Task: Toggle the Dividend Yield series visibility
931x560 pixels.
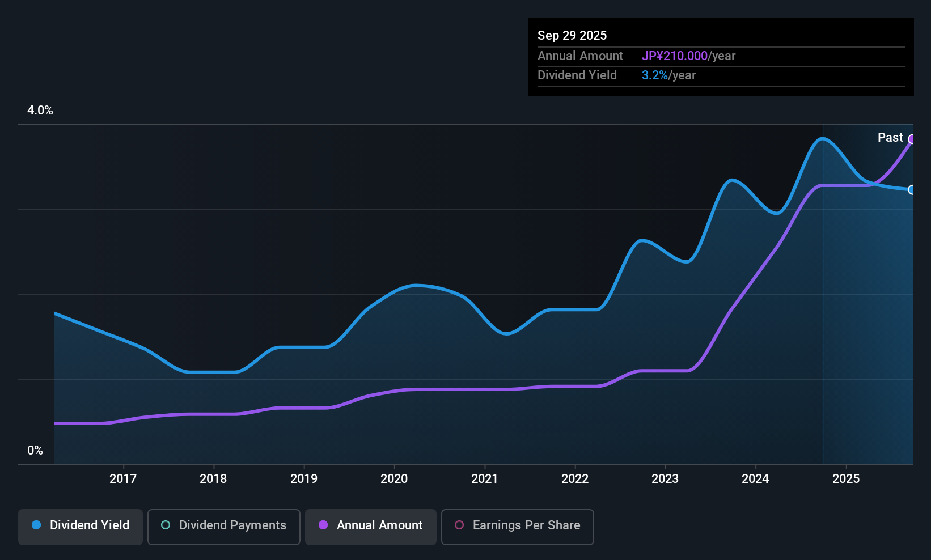Action: click(x=80, y=526)
